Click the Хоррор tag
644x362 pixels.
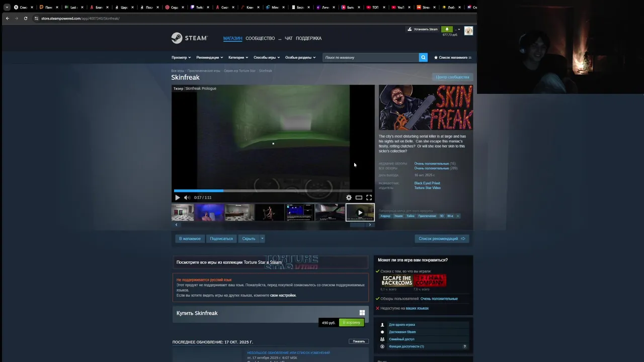coord(385,216)
